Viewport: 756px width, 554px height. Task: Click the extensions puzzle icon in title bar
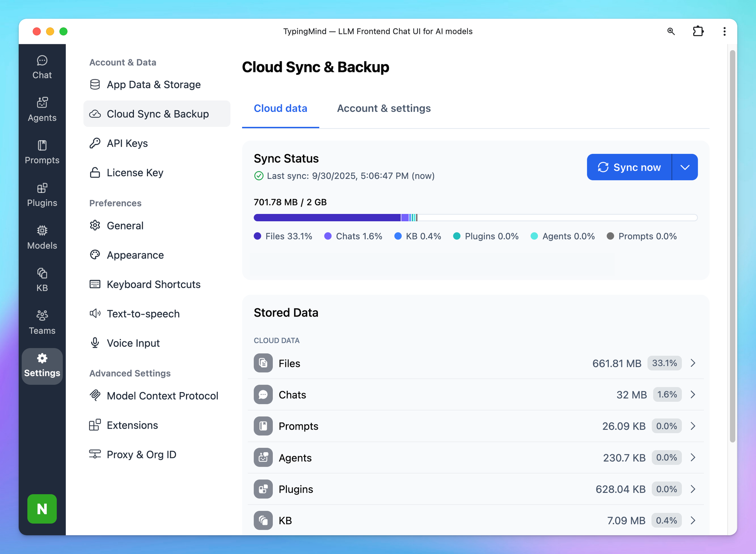[x=698, y=31]
